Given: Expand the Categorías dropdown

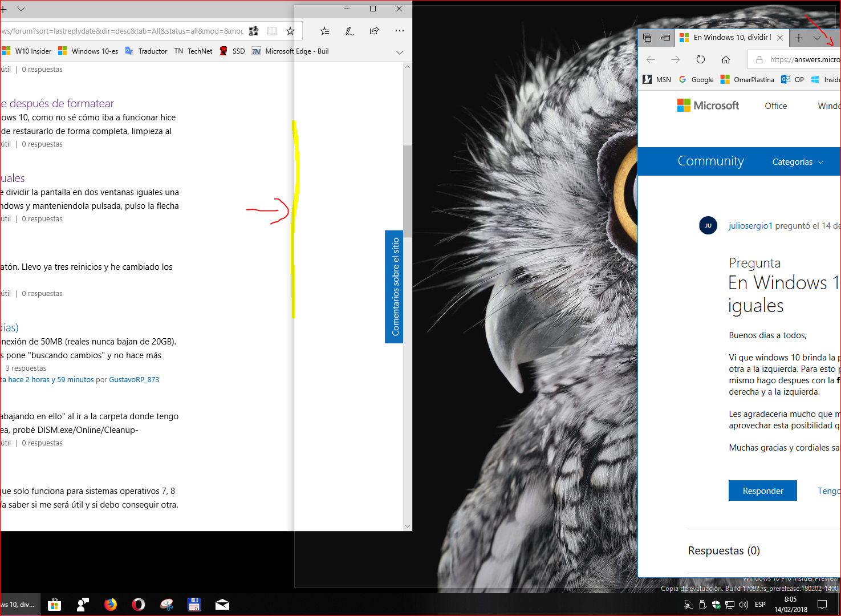Looking at the screenshot, I should click(798, 162).
